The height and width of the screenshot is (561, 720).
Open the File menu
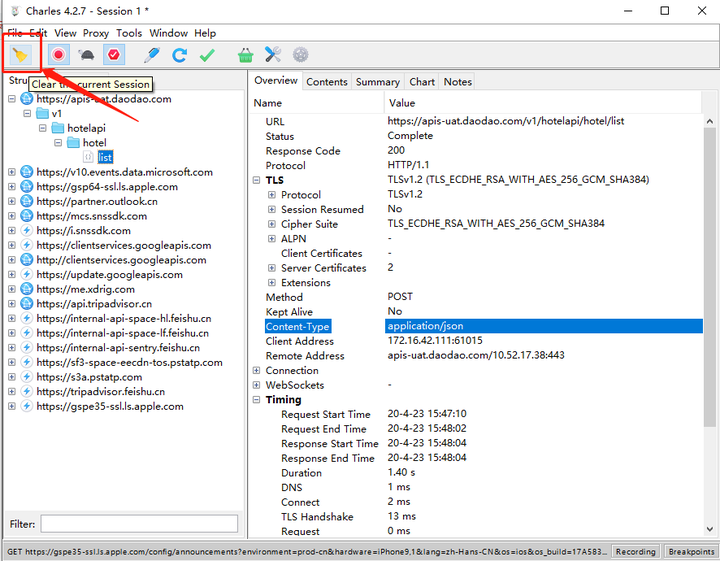pos(15,33)
